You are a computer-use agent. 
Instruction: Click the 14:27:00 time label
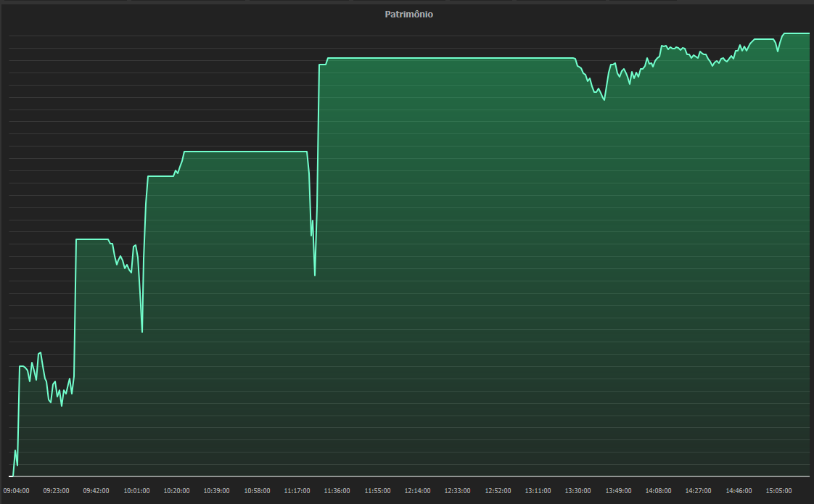[x=698, y=490]
